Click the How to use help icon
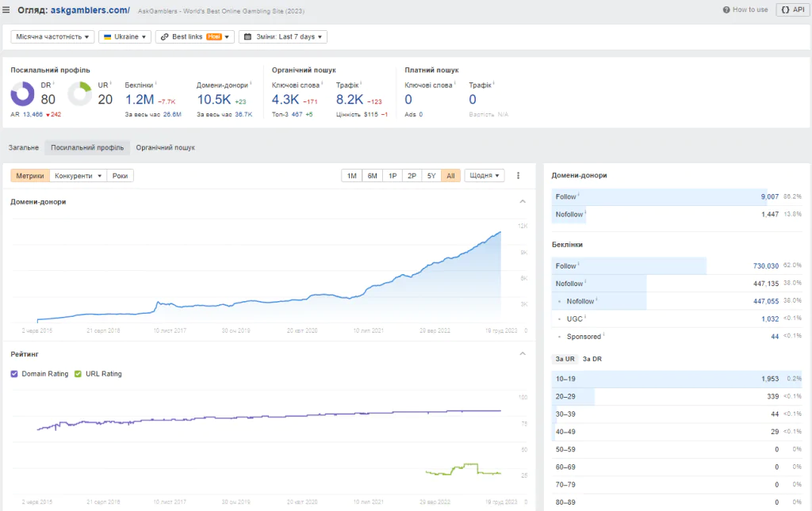Viewport: 812px width, 511px height. pyautogui.click(x=726, y=10)
